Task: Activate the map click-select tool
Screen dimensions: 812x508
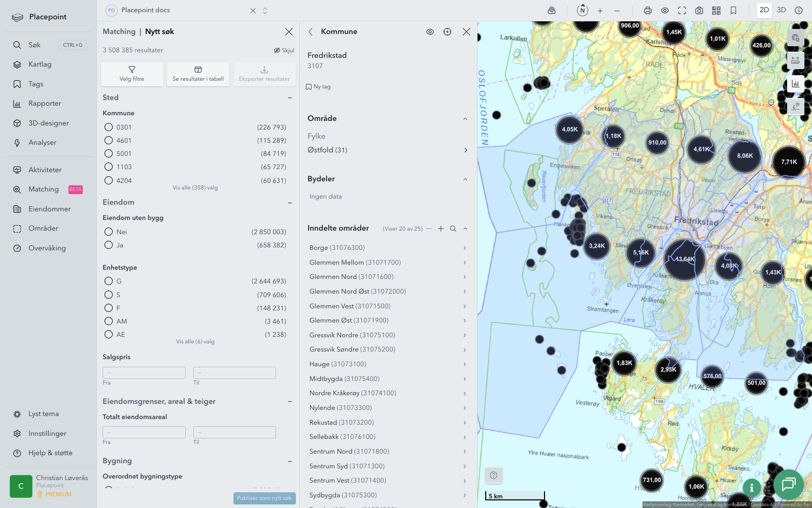Action: 795,38
